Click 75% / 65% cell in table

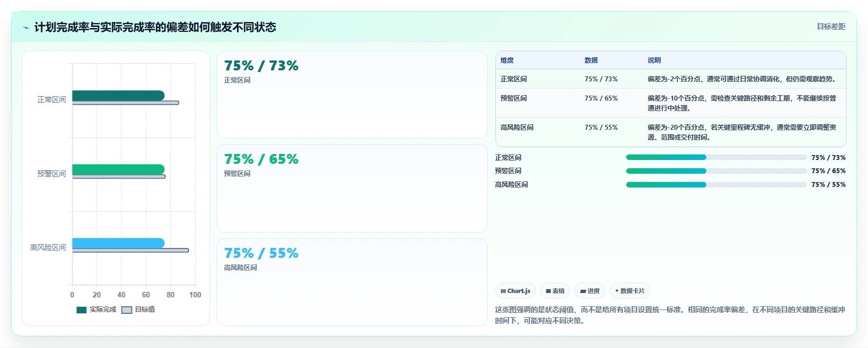601,98
